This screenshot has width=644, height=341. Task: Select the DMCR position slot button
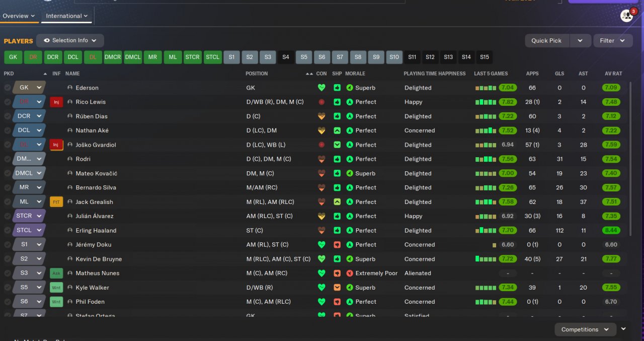(113, 57)
